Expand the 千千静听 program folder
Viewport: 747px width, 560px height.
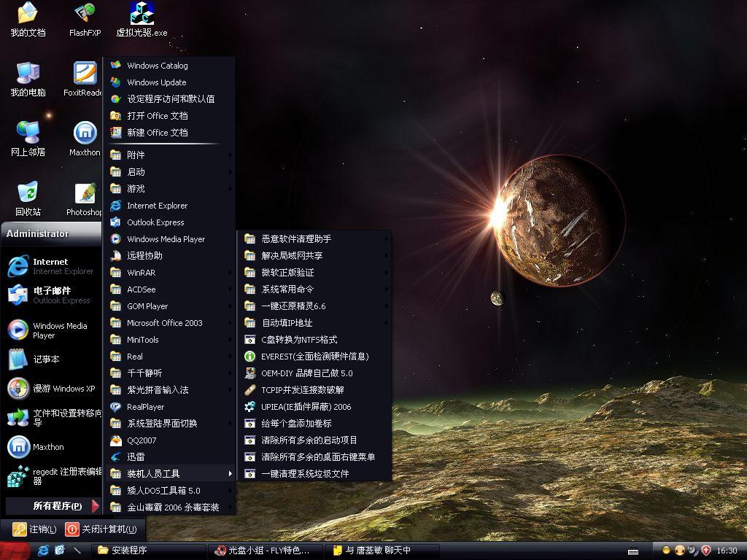point(169,373)
